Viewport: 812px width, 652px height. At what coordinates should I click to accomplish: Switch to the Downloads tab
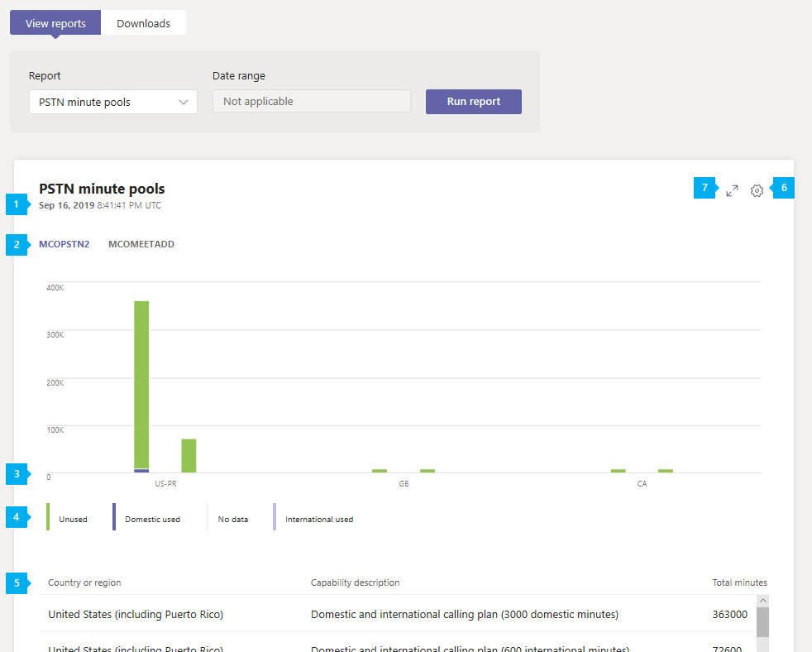point(143,23)
